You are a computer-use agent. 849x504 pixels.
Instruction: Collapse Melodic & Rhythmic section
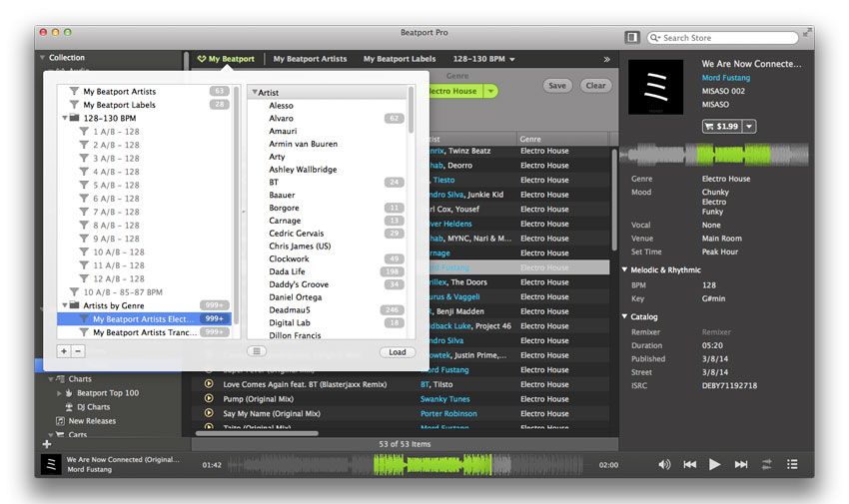pyautogui.click(x=624, y=269)
